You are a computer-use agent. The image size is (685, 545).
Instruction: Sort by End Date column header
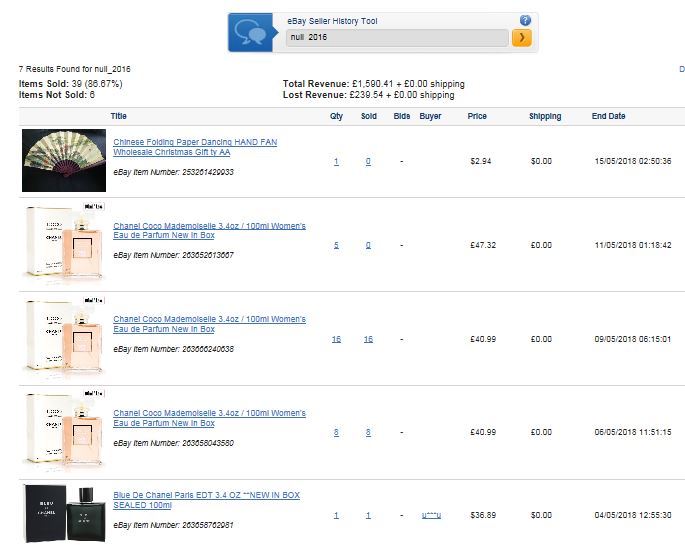[x=609, y=116]
